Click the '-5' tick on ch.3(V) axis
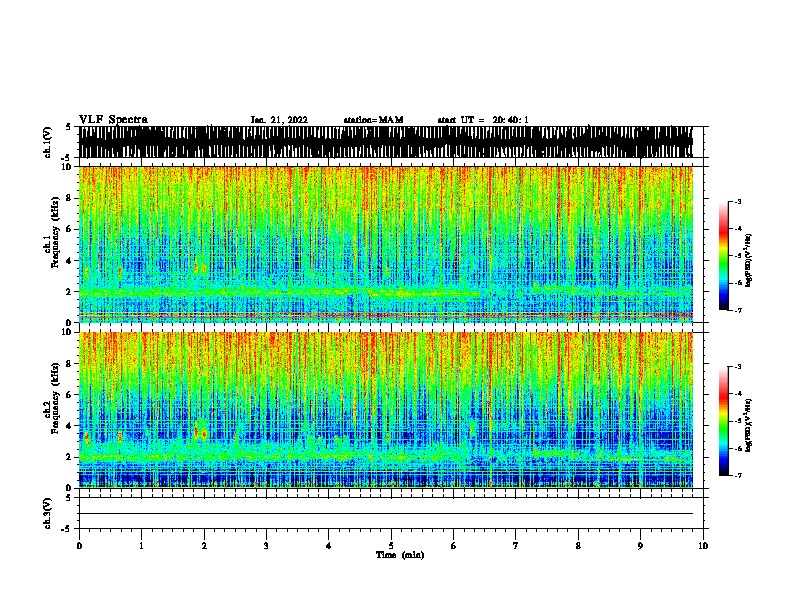 tap(66, 529)
